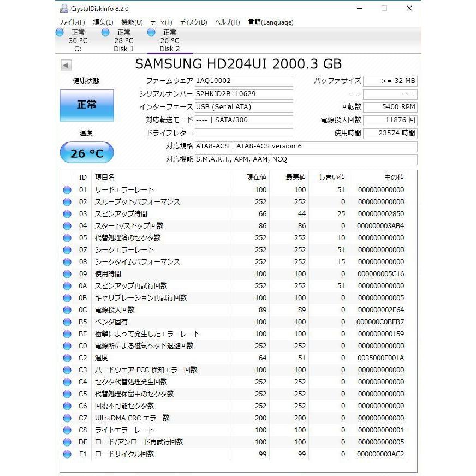Open the テーマ(T) menu

[x=161, y=22]
